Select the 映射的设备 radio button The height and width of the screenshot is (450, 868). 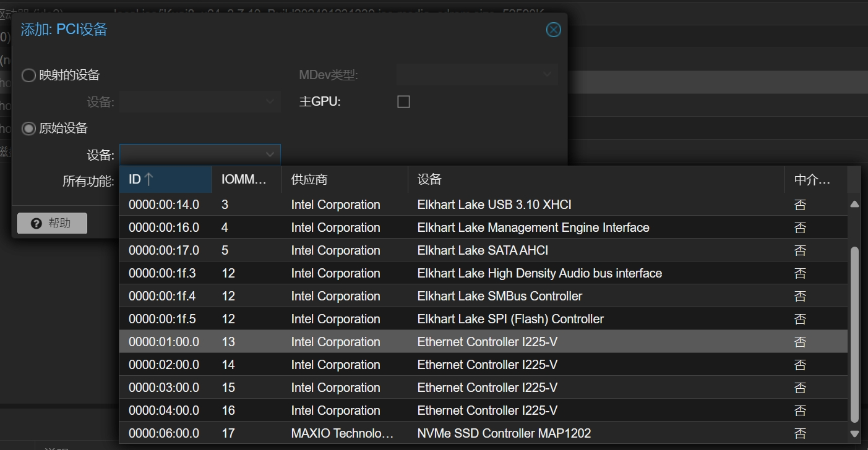(28, 75)
